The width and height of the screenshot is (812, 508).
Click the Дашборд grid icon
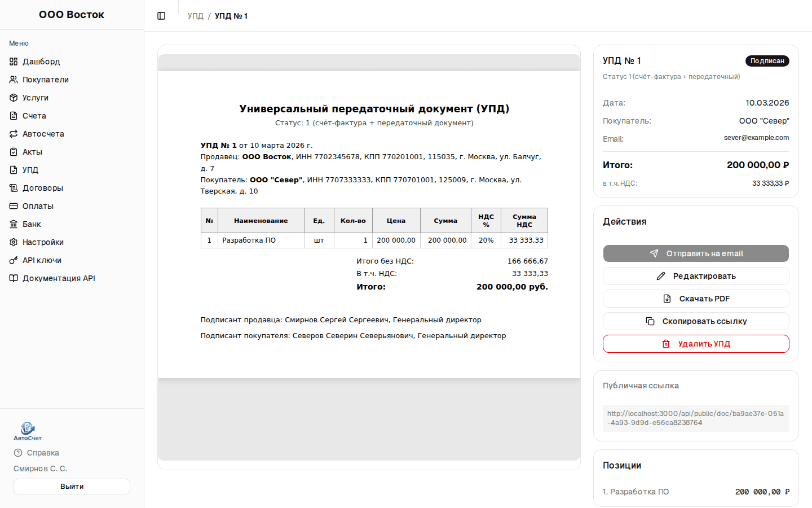tap(14, 62)
